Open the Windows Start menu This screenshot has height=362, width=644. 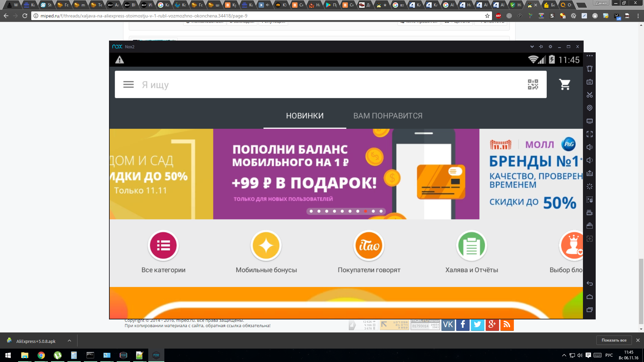tap(8, 355)
